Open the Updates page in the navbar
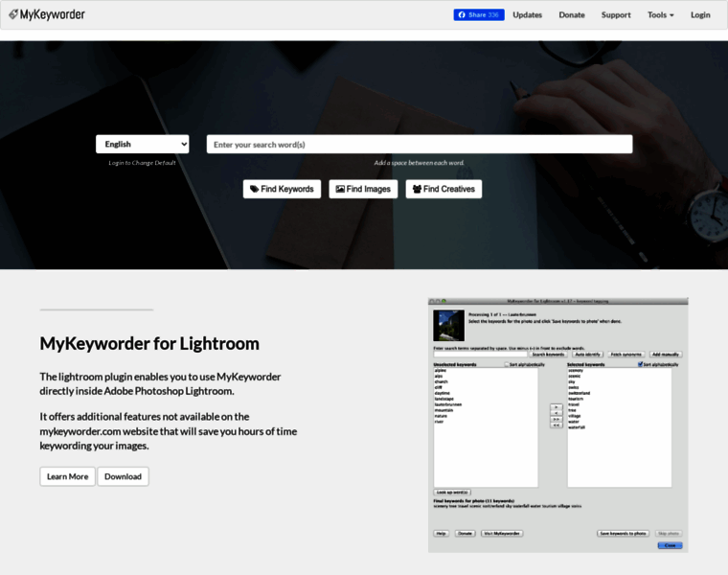This screenshot has width=728, height=575. click(527, 14)
